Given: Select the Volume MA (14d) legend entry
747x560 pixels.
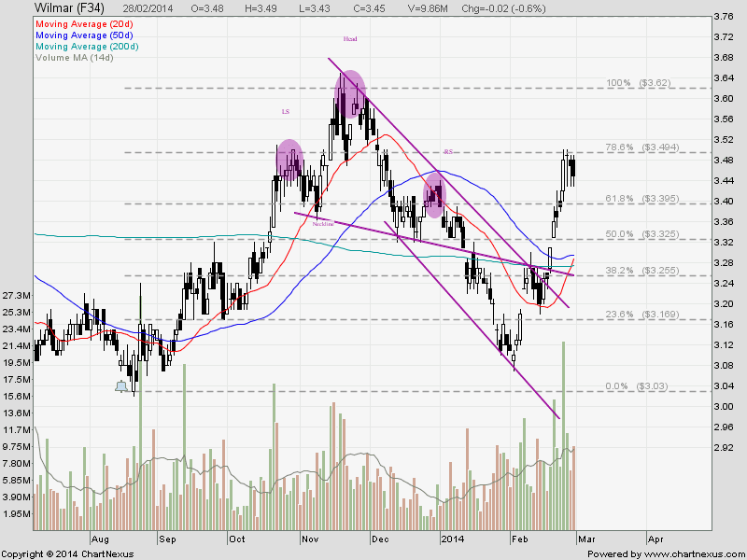Looking at the screenshot, I should (x=75, y=58).
